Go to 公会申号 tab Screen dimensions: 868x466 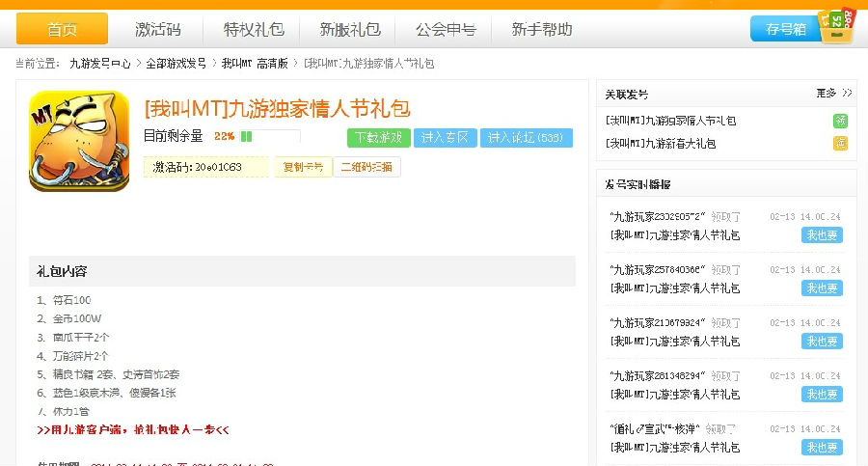(446, 29)
